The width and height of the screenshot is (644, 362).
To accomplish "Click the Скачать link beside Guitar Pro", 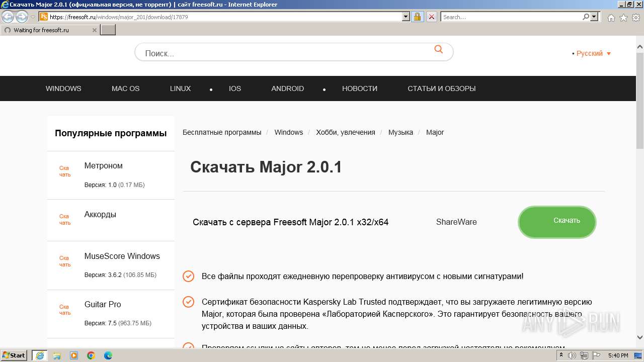I will pyautogui.click(x=65, y=310).
